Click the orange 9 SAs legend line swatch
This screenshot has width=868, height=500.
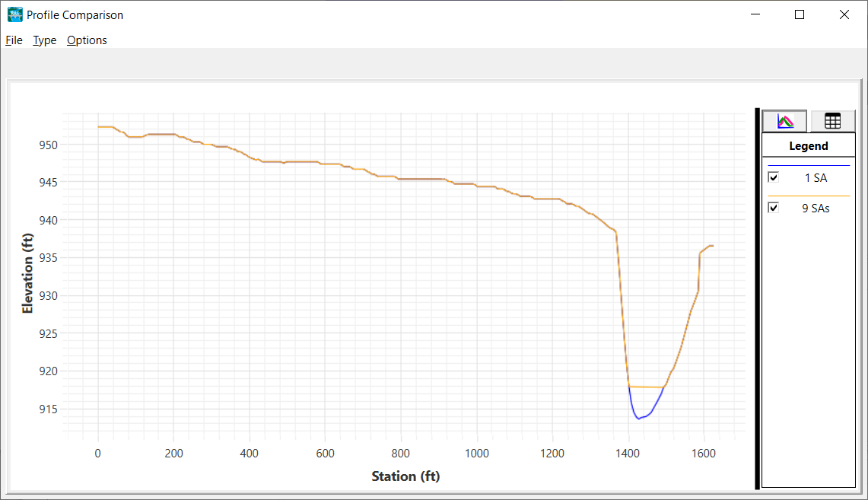click(x=808, y=196)
